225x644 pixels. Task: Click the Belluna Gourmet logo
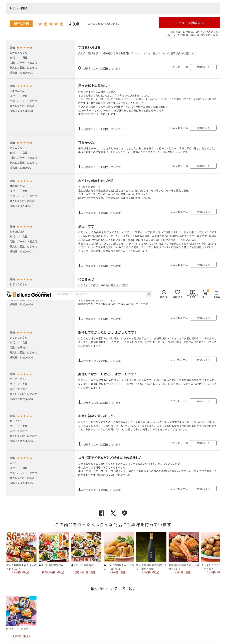point(29,294)
